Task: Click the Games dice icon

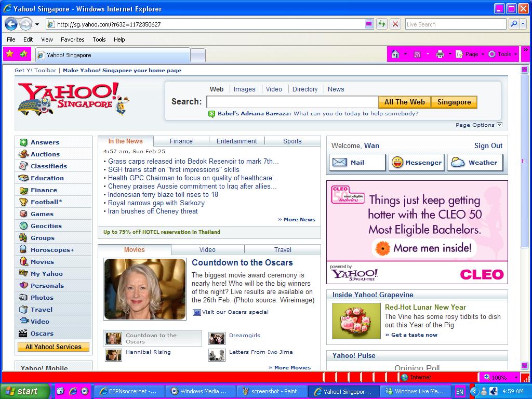Action: tap(23, 214)
